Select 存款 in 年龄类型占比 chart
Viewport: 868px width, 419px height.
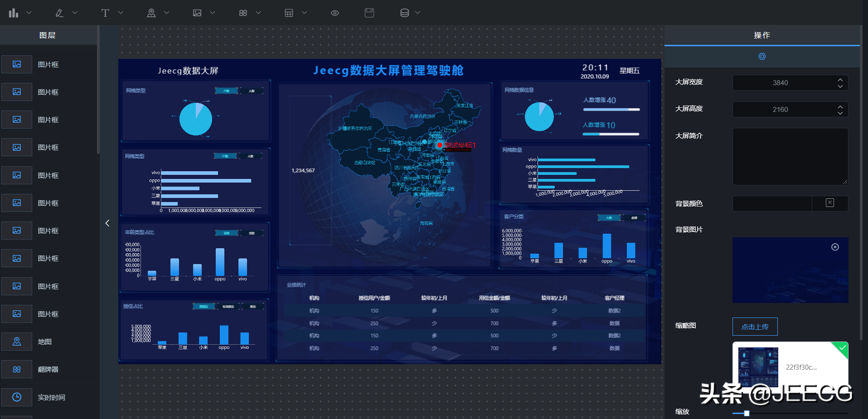[227, 233]
